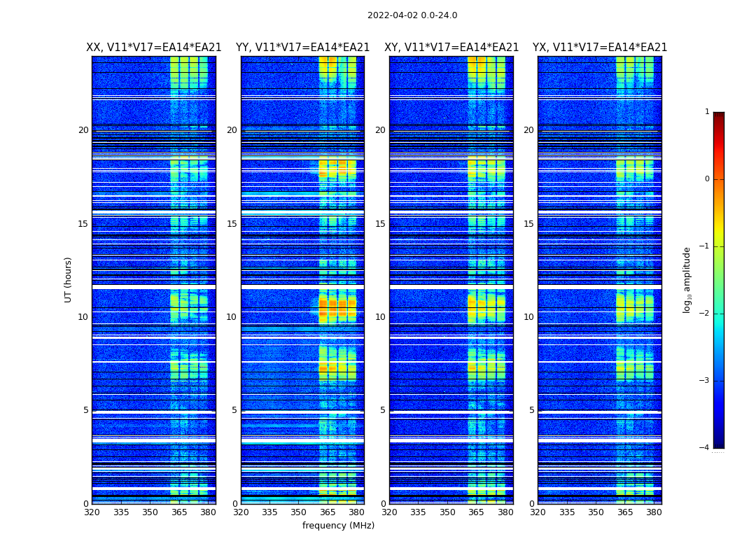The width and height of the screenshot is (735, 560).
Task: Click the colorbar tick label −4
Action: click(705, 448)
